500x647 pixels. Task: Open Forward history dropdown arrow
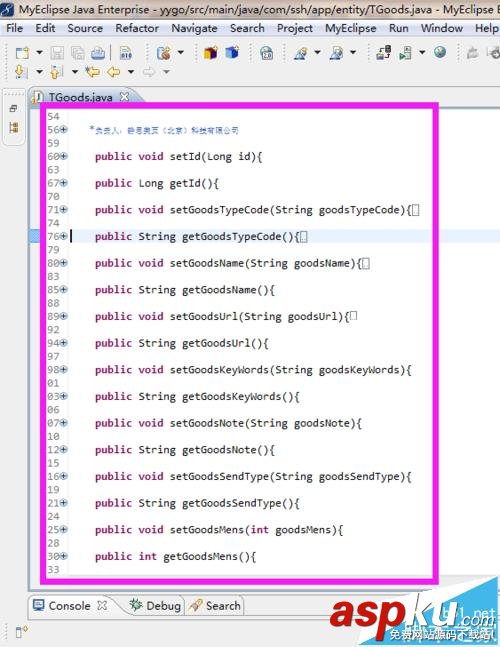(x=166, y=72)
